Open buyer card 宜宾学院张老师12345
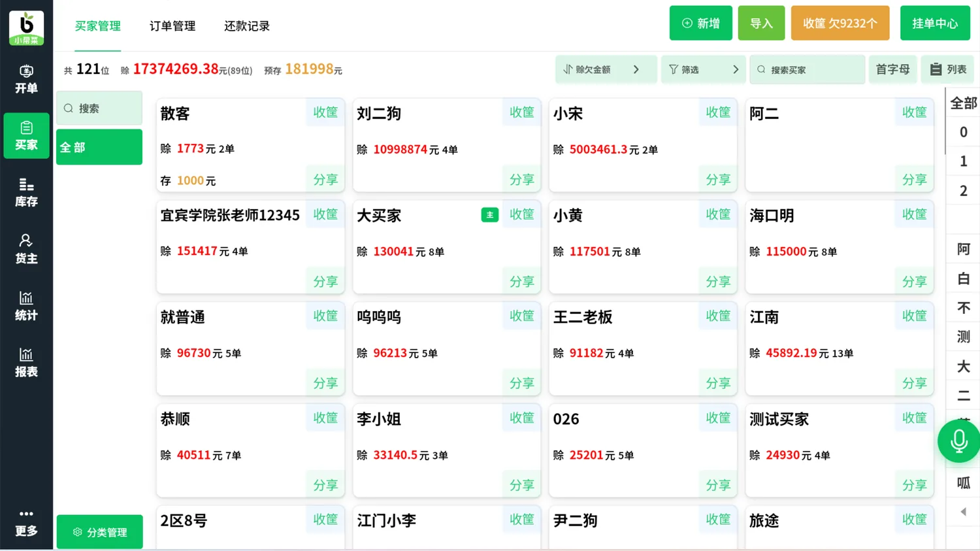 tap(250, 246)
